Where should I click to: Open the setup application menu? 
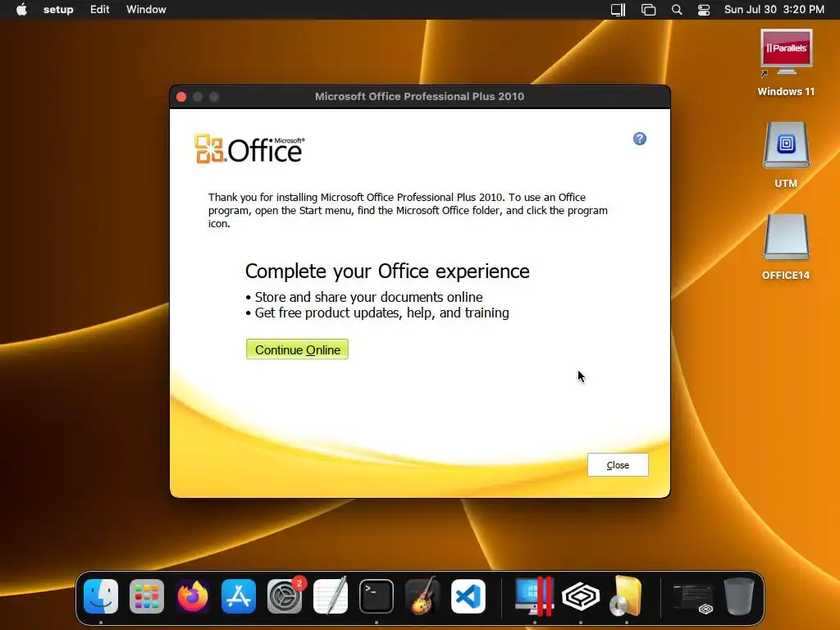pyautogui.click(x=58, y=10)
